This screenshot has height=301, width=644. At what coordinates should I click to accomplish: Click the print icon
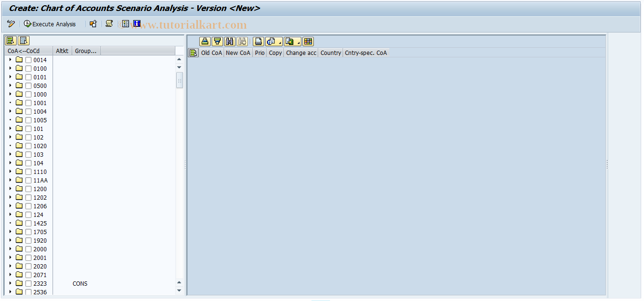pos(258,42)
